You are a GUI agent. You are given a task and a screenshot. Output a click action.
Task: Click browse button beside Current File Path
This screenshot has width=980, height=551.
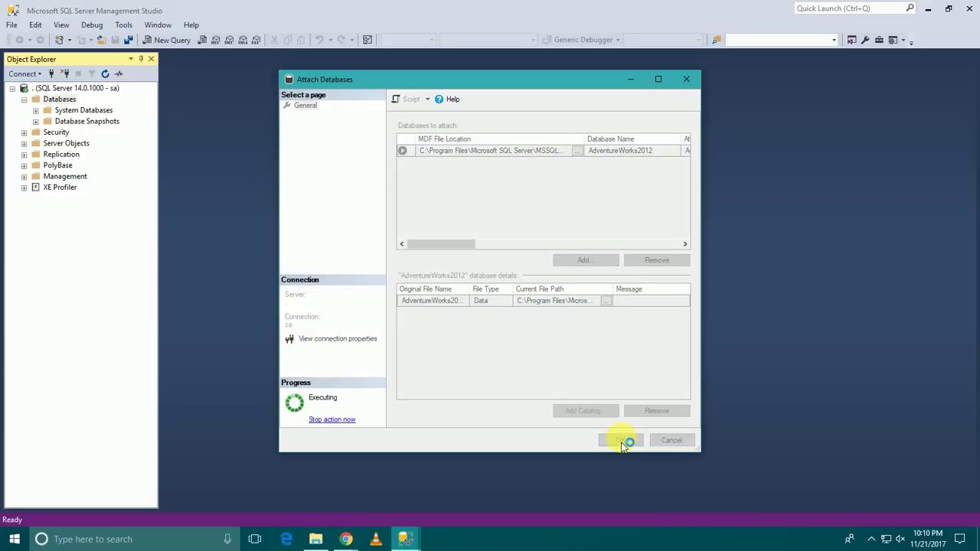606,301
